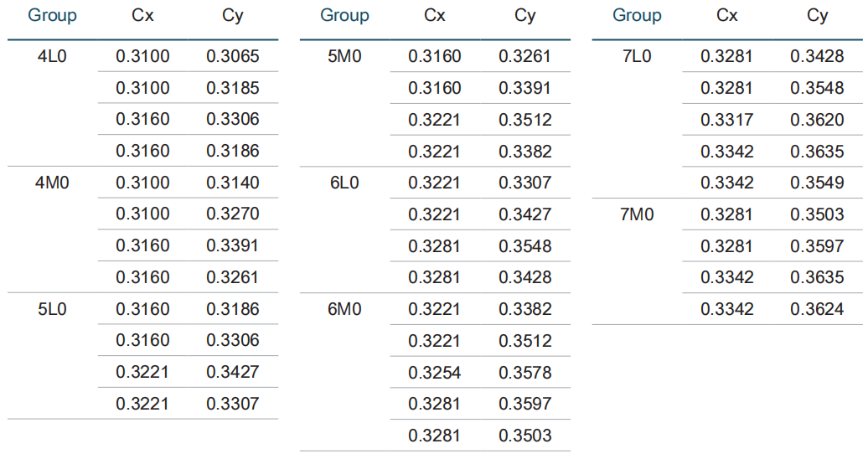Click Cy 0.3635 in group 7M0
The height and width of the screenshot is (459, 868).
pyautogui.click(x=817, y=277)
